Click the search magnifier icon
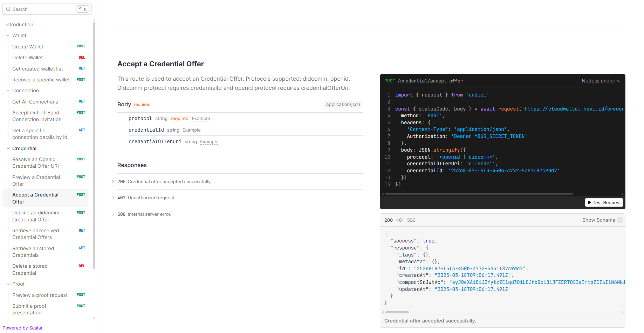Screen dimensions: 644x333 point(8,9)
